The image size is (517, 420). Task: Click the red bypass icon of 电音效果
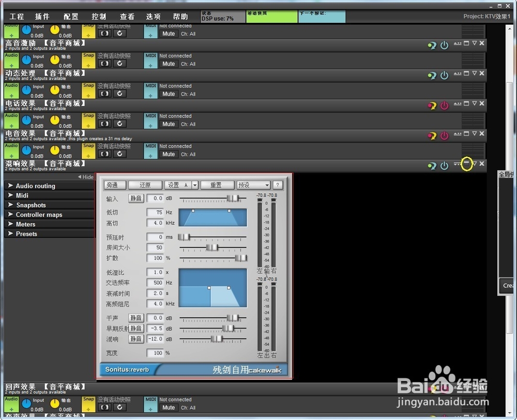[432, 136]
